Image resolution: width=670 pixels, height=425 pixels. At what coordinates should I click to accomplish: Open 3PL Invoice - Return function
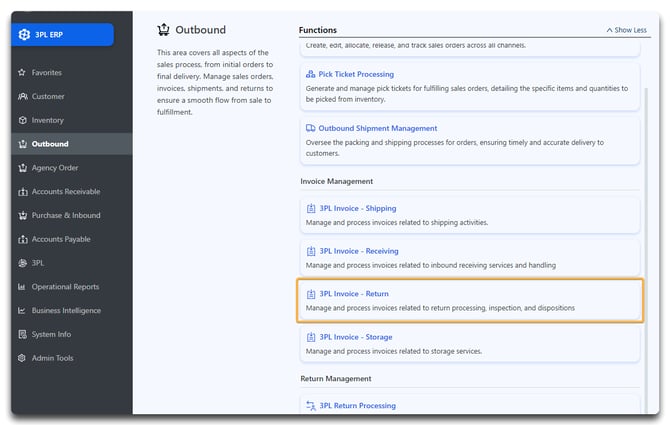pyautogui.click(x=353, y=294)
